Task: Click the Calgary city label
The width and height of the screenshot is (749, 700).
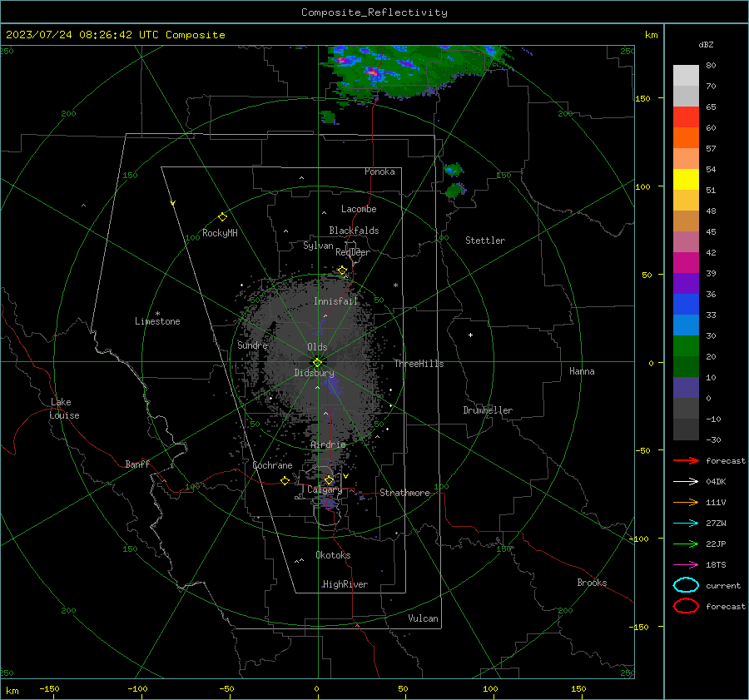Action: 325,489
